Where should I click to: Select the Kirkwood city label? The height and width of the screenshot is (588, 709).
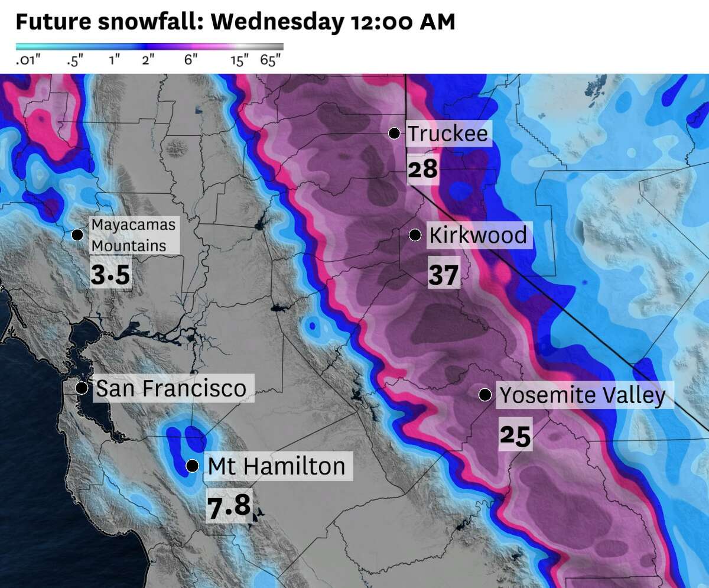tap(478, 235)
